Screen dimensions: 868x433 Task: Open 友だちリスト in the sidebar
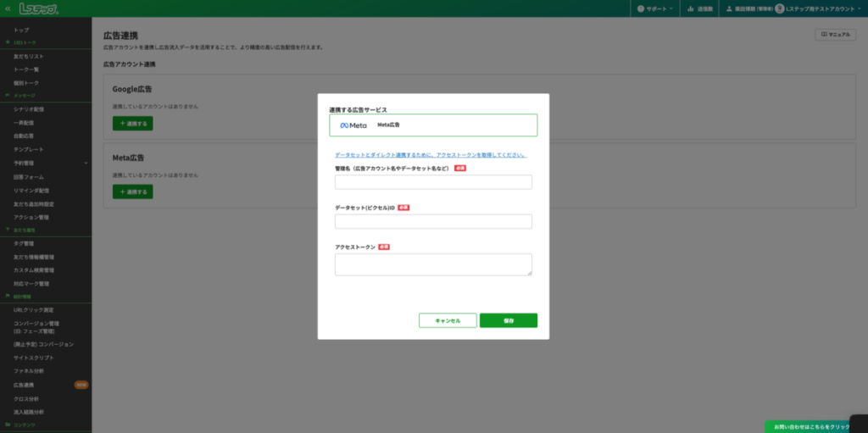(29, 56)
